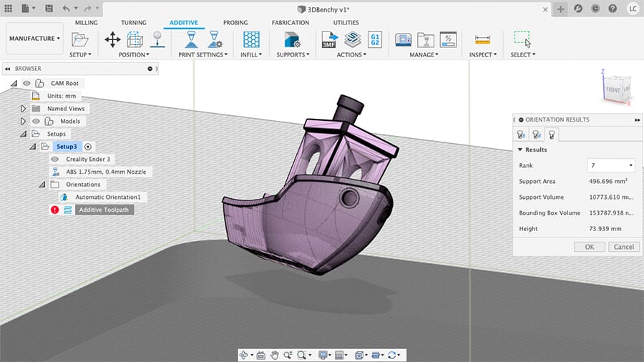Screen dimensions: 644x362
Task: Activate the Setup3 radio button
Action: coord(88,147)
